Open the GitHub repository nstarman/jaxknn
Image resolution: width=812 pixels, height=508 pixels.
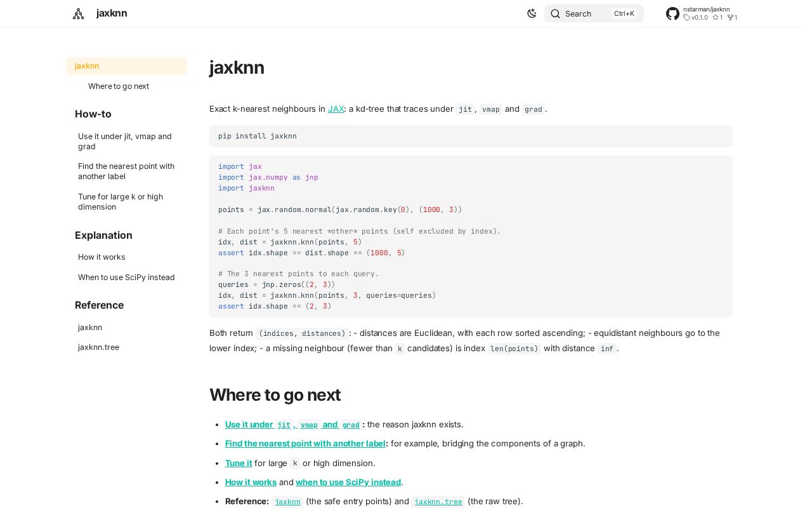click(x=702, y=13)
